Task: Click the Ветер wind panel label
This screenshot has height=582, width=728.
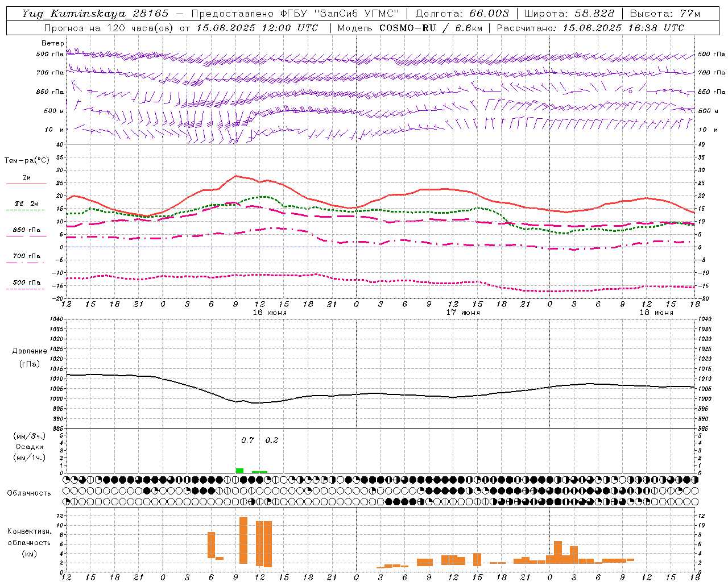Action: 52,43
